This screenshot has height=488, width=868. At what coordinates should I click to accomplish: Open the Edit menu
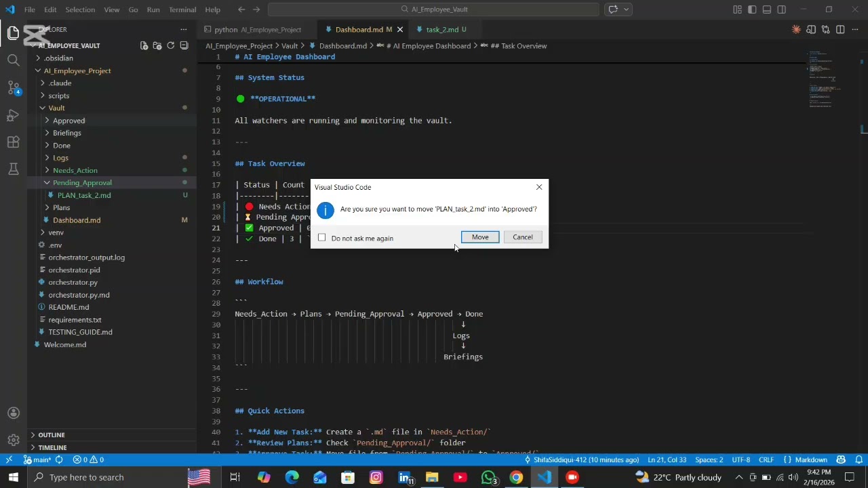click(x=51, y=9)
